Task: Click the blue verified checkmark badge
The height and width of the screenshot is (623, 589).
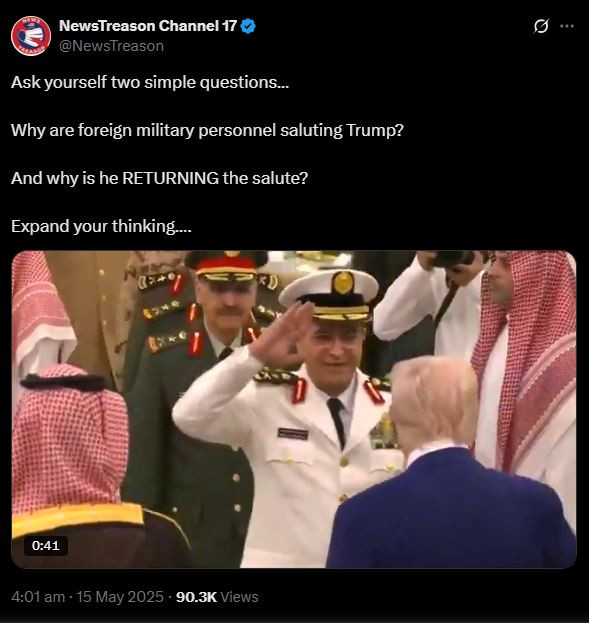Action: coord(248,26)
